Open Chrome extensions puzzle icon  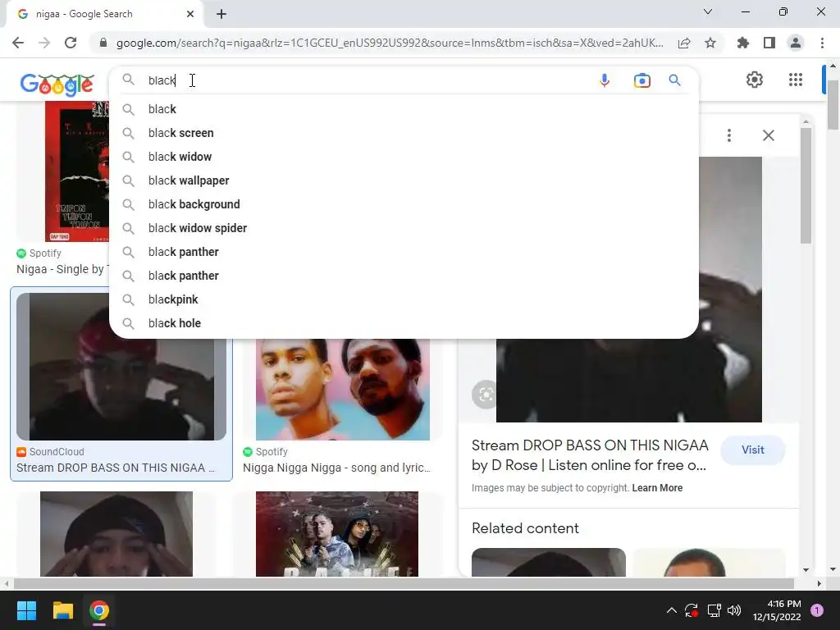pos(743,43)
